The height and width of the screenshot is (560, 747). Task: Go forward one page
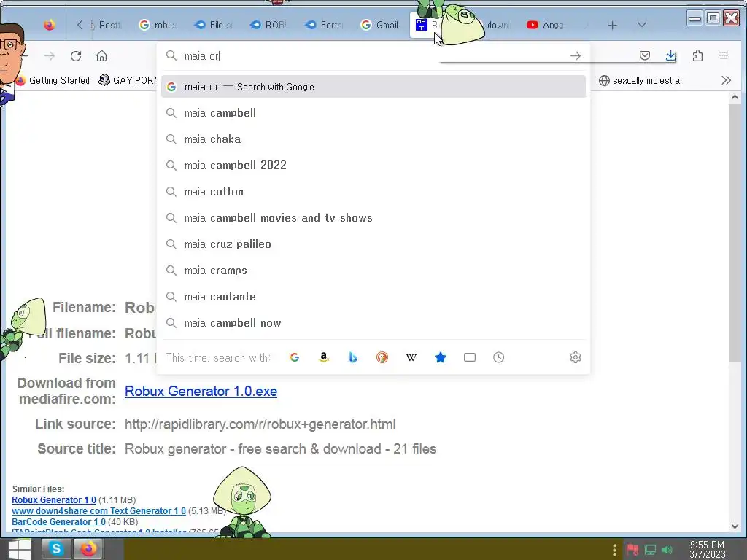[50, 56]
